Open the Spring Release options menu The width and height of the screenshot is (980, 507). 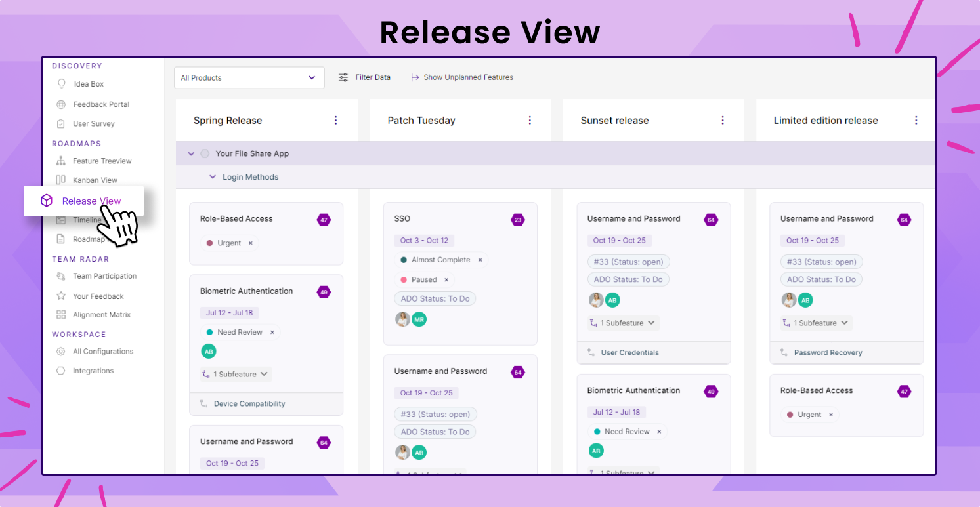pos(335,120)
